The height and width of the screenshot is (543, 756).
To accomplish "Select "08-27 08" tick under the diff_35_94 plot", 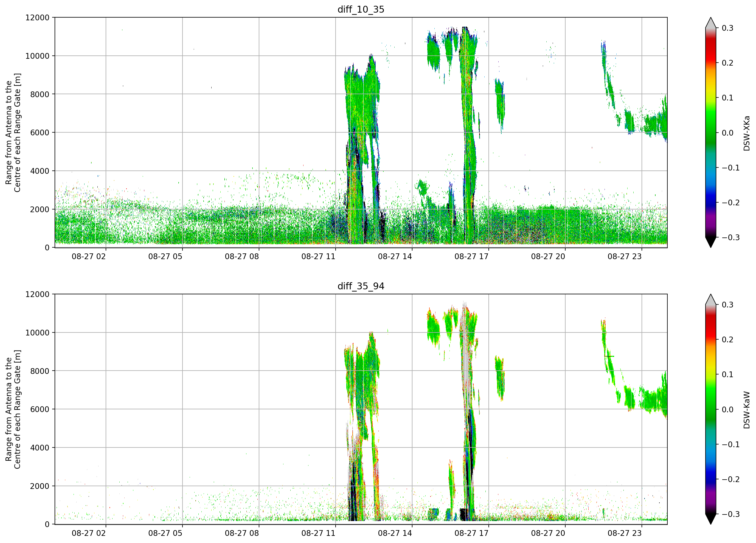I will 242,533.
